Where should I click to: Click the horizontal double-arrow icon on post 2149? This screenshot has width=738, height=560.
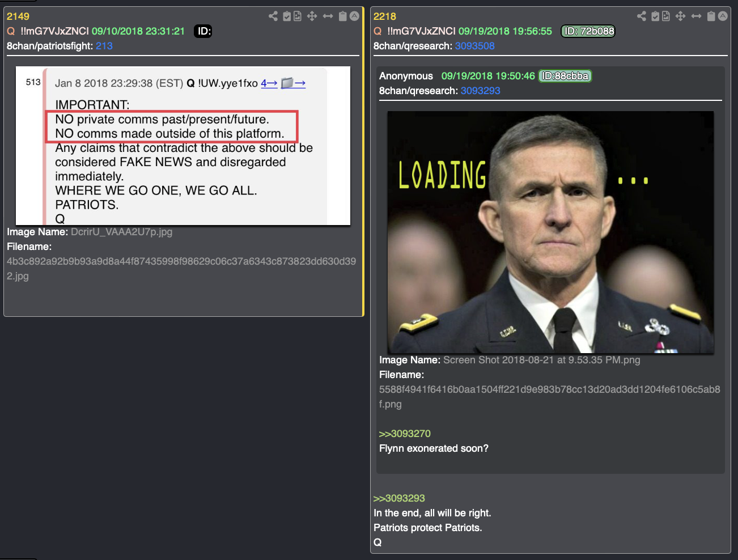328,16
